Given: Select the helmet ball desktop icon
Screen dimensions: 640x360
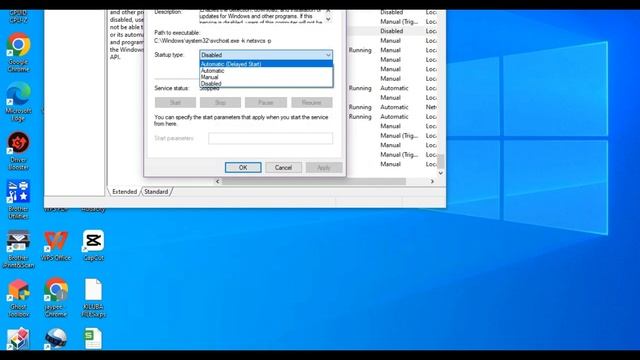Looking at the screenshot, I should (56, 339).
